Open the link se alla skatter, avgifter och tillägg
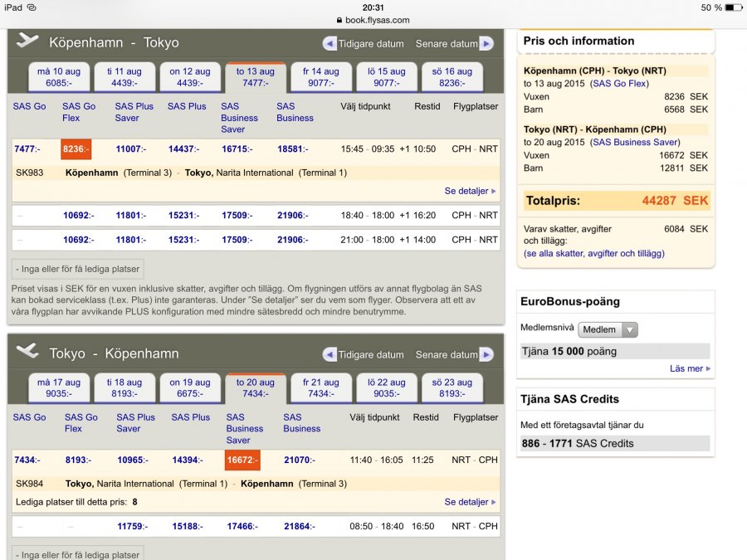This screenshot has width=747, height=560. [x=594, y=253]
